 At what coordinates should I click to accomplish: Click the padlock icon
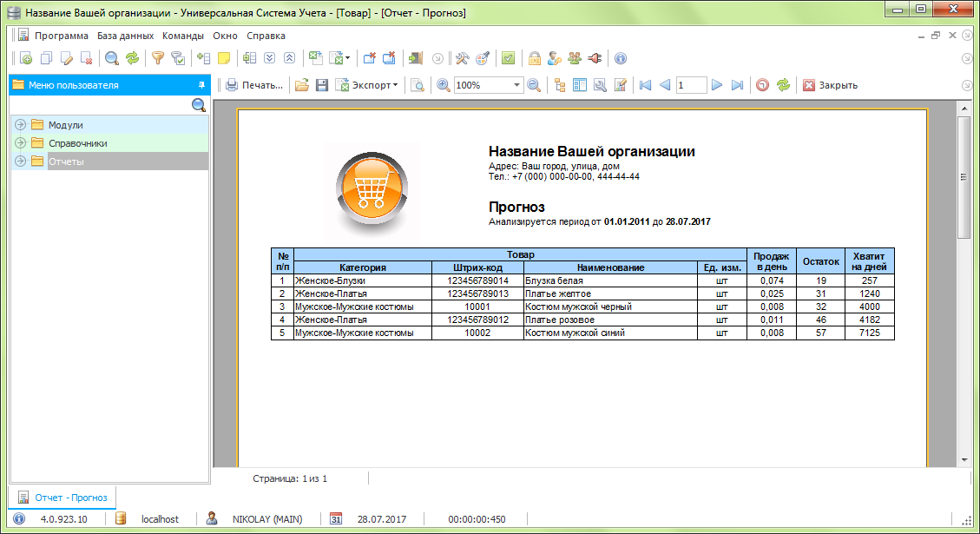[534, 58]
